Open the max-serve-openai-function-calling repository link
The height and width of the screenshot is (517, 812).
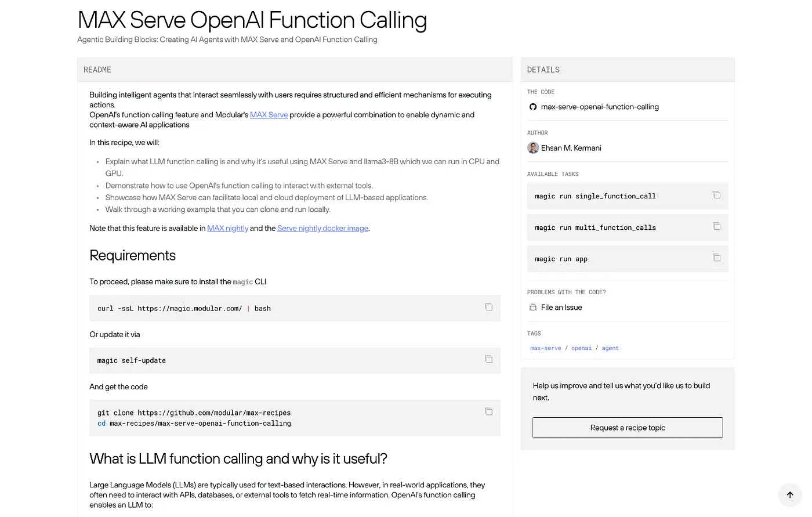600,107
